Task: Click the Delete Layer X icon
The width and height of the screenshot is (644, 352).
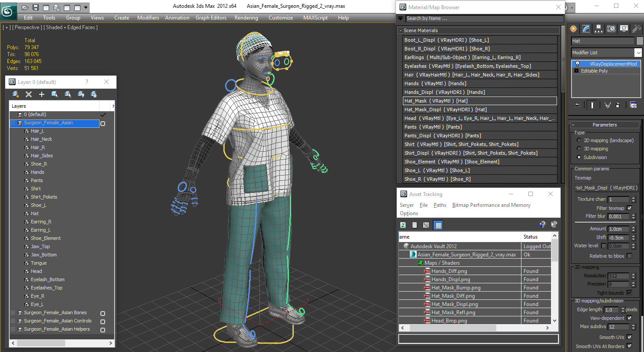Action: [x=29, y=94]
